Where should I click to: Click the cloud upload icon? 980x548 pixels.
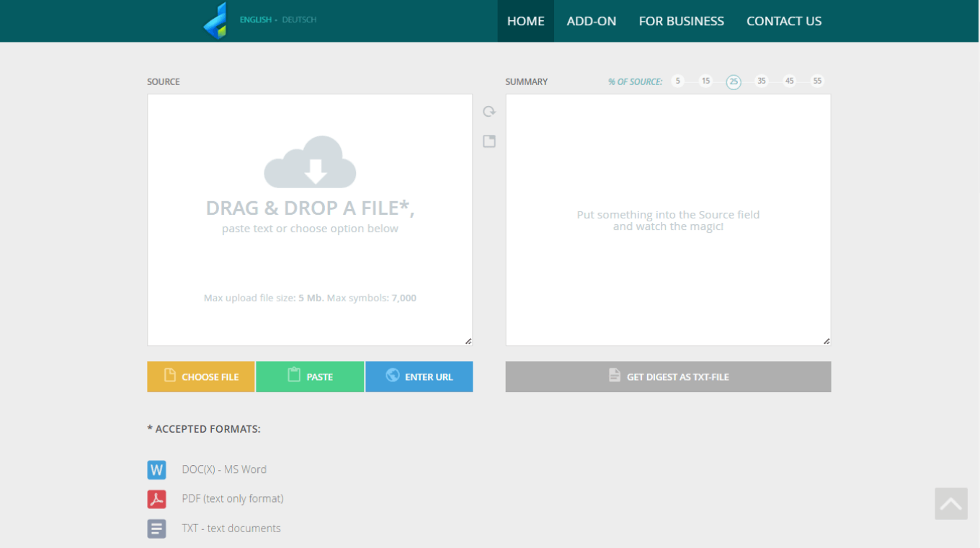(x=310, y=162)
